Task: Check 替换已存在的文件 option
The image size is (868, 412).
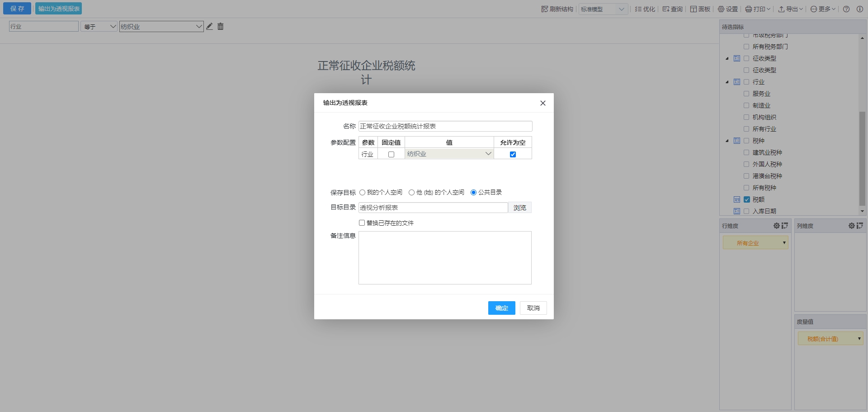Action: 362,223
